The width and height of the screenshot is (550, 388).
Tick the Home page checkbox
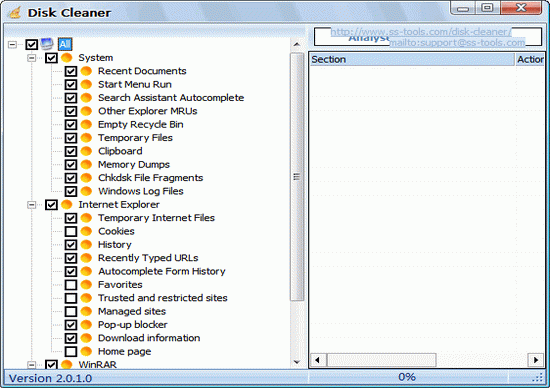pyautogui.click(x=71, y=351)
